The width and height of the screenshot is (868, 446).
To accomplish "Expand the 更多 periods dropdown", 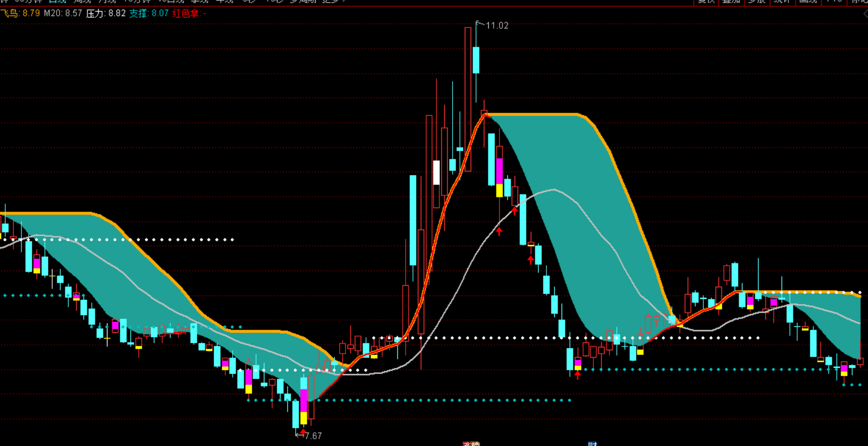I will click(333, 1).
